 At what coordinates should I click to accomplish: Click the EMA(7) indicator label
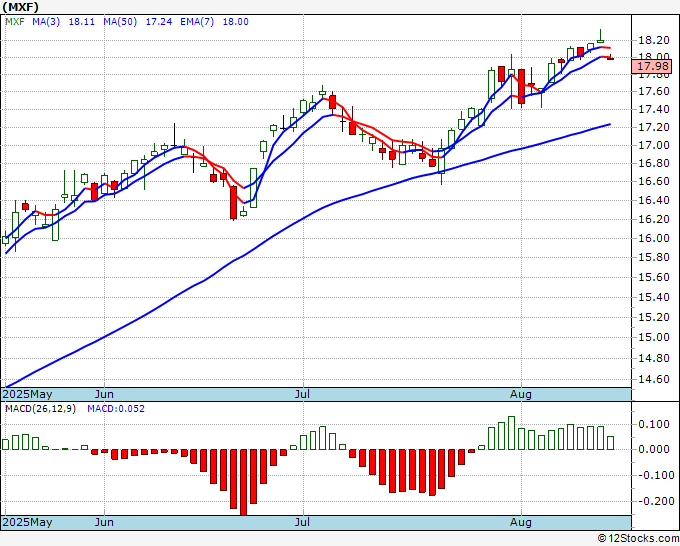pyautogui.click(x=197, y=22)
